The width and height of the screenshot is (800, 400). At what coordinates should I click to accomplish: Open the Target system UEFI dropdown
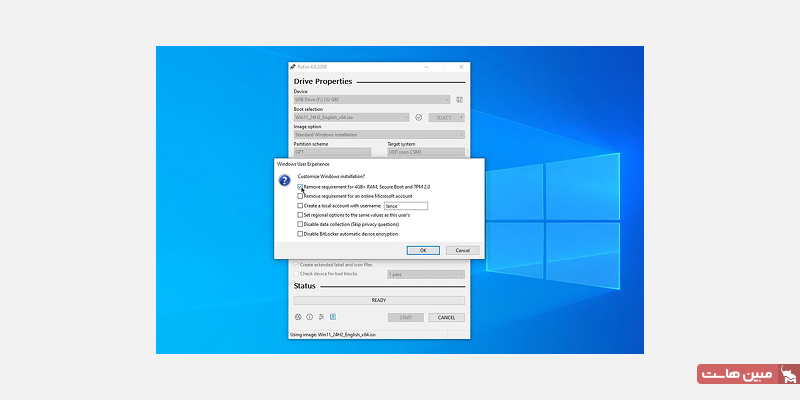(426, 152)
